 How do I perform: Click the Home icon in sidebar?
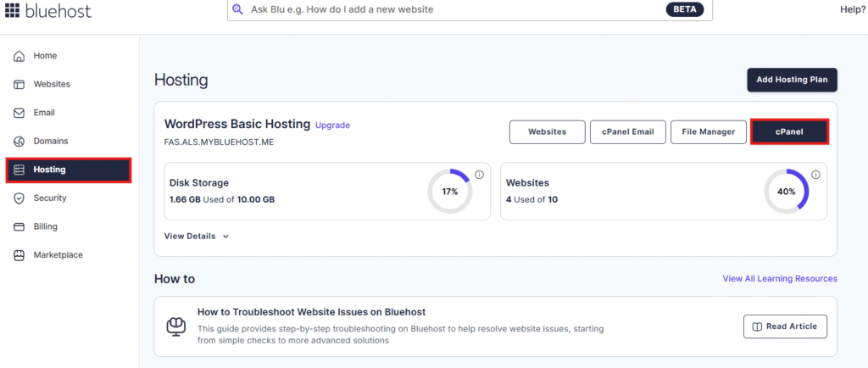(19, 56)
